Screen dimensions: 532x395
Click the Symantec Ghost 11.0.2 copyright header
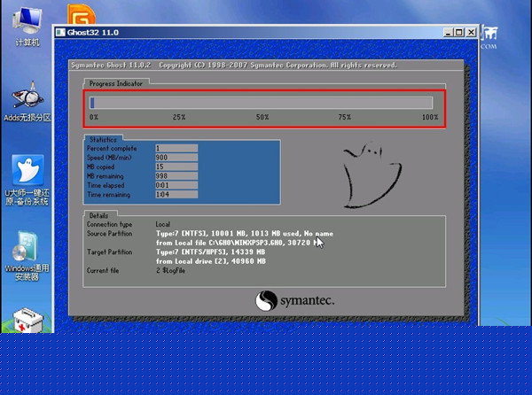[x=234, y=65]
